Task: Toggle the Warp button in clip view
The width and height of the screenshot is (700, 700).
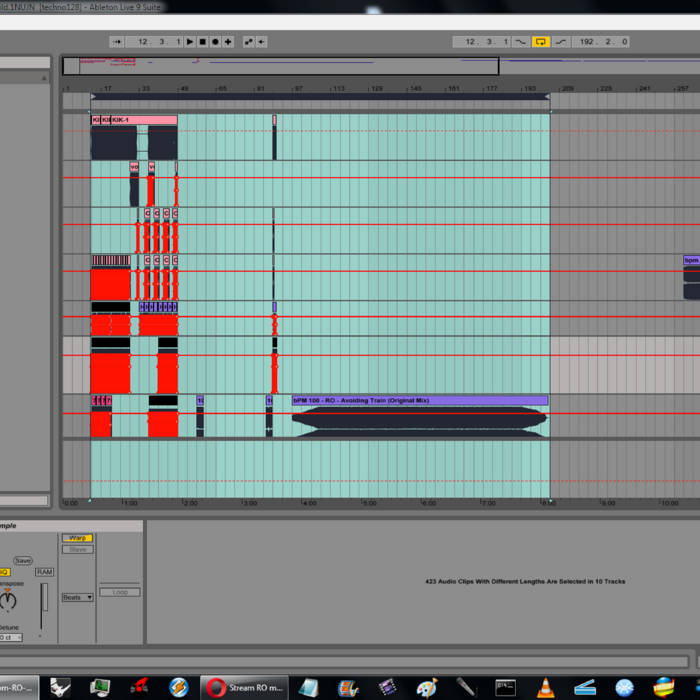Action: pos(77,538)
